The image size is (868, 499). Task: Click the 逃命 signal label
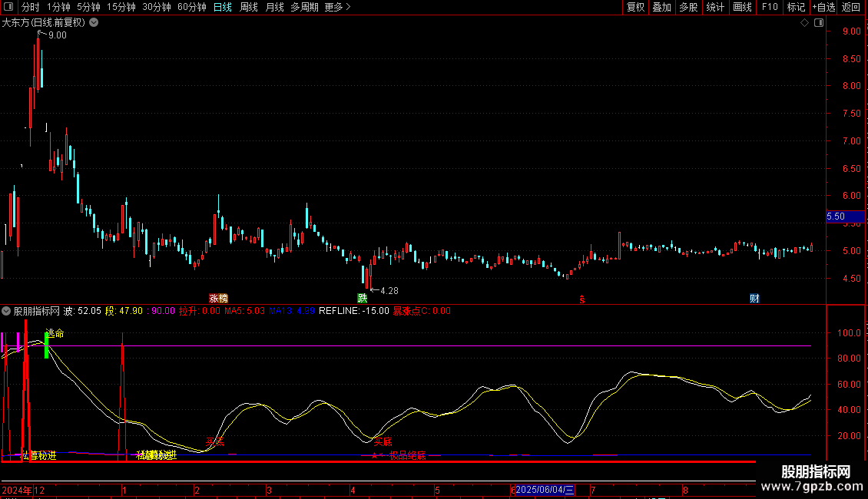tap(55, 333)
